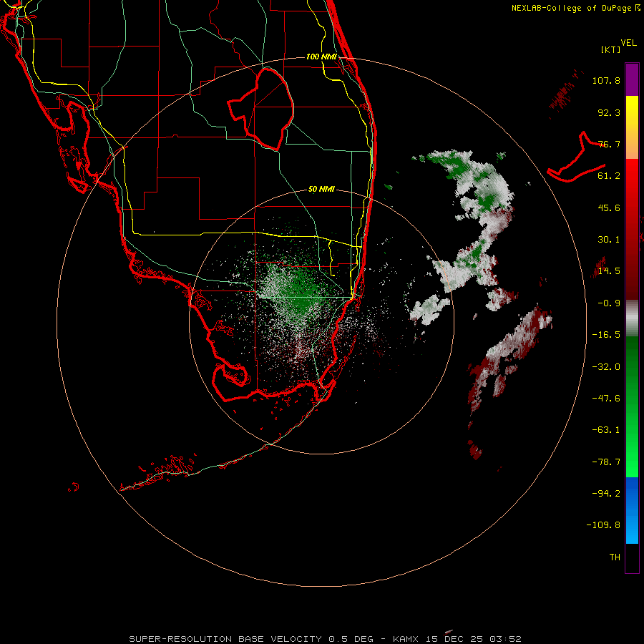
Task: Click the -78.7 velocity legend value
Action: coord(606,462)
